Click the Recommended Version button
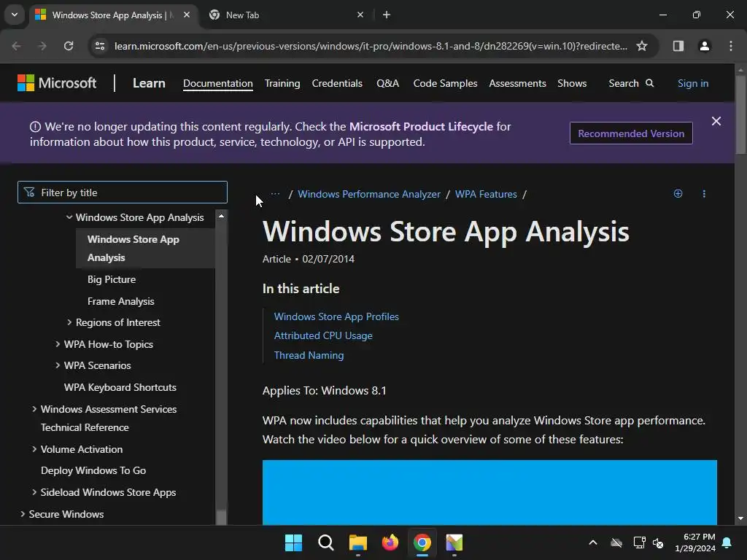 (631, 133)
